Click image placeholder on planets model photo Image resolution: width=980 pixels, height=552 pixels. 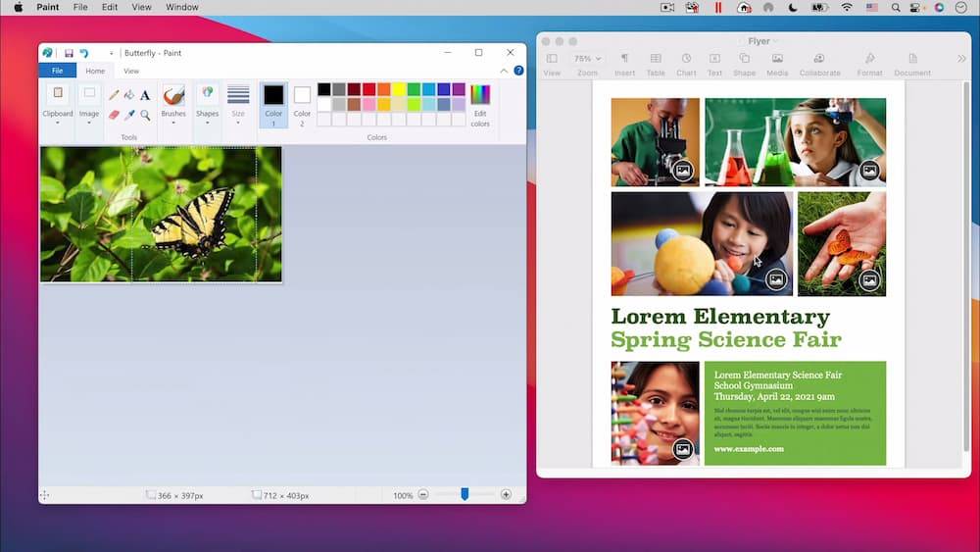tap(776, 279)
